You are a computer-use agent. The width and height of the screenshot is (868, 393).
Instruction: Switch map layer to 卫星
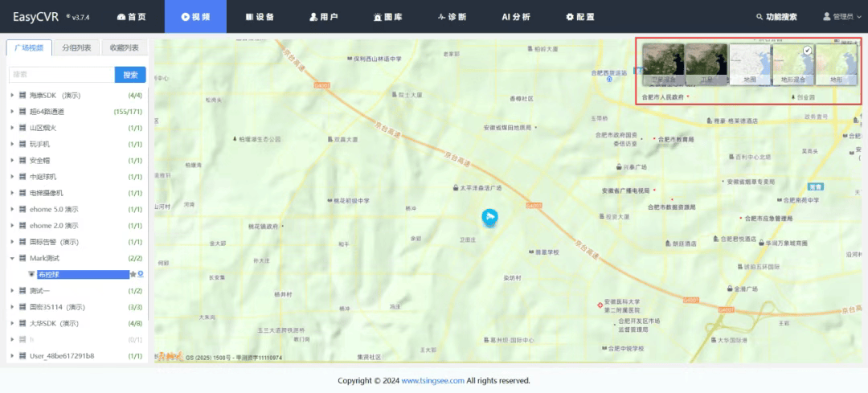(x=706, y=65)
